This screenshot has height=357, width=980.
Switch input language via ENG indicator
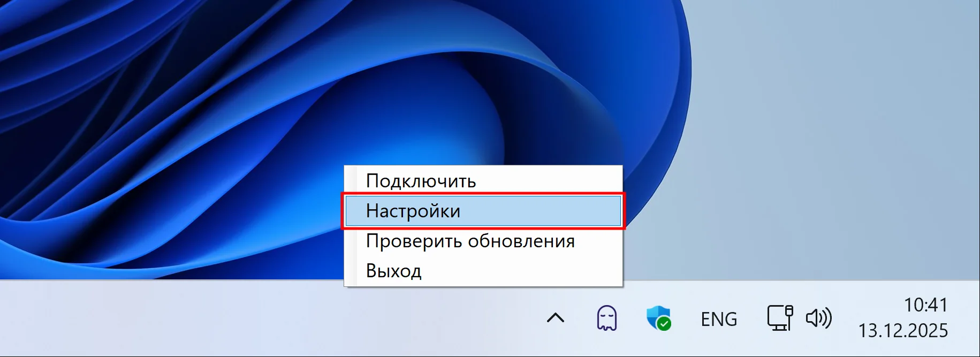[x=719, y=319]
